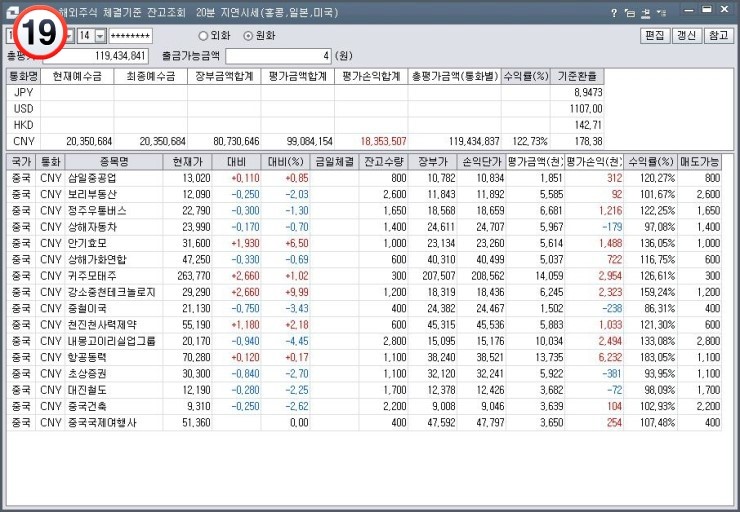Select the 상해자동차 stock row
The width and height of the screenshot is (740, 512).
click(x=364, y=227)
